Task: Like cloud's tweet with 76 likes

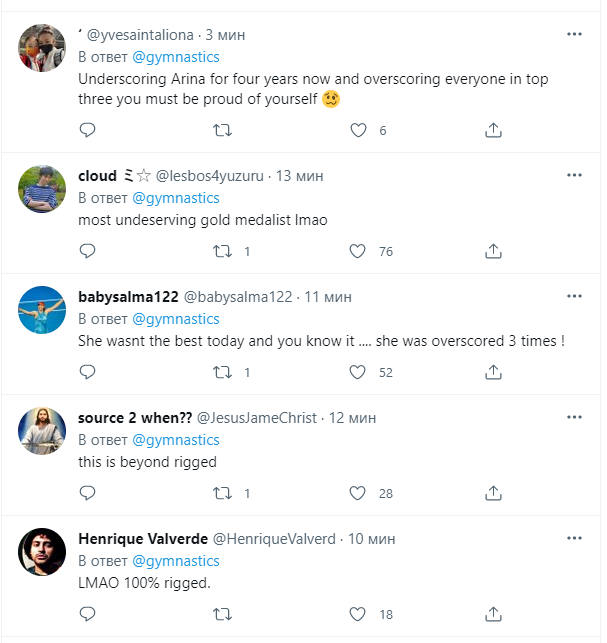Action: point(358,251)
